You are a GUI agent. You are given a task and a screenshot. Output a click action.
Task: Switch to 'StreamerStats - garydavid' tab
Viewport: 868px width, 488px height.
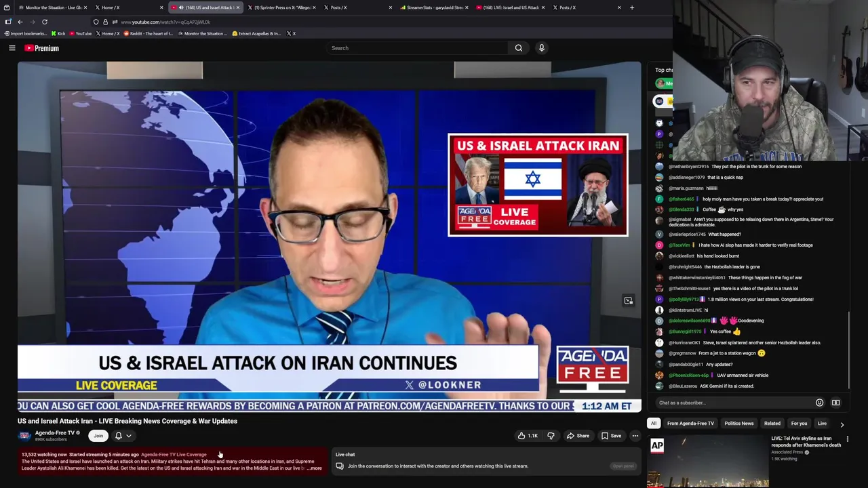point(434,7)
